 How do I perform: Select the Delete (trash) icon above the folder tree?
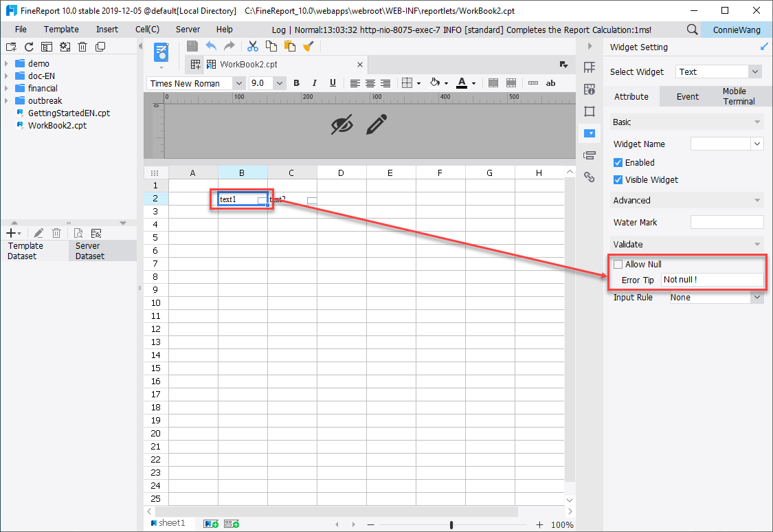coord(82,46)
